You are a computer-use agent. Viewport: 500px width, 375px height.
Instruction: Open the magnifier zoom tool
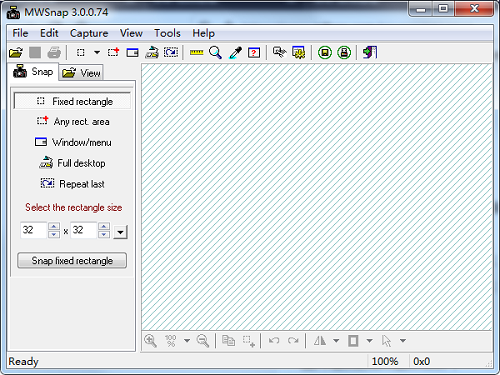216,53
